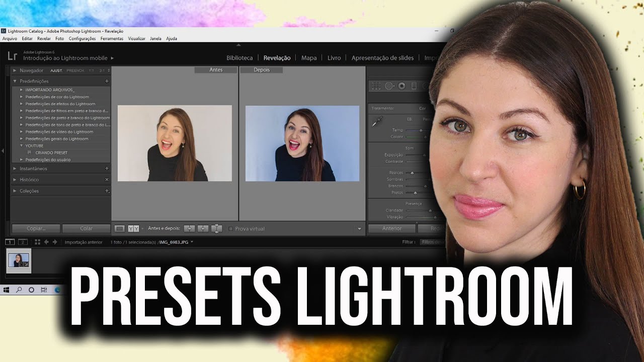Select the Graduated Filter tool icon
Screen dimensions: 644x362
(x=414, y=86)
